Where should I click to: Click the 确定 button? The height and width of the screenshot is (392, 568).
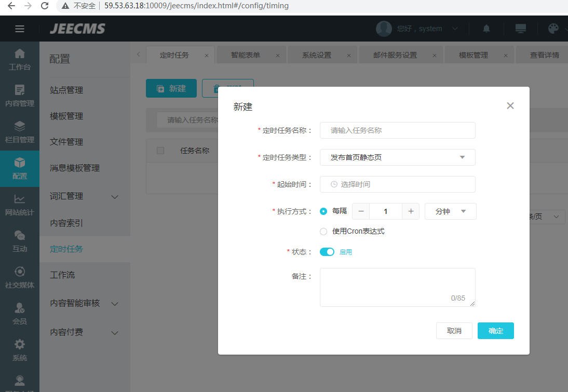click(495, 331)
